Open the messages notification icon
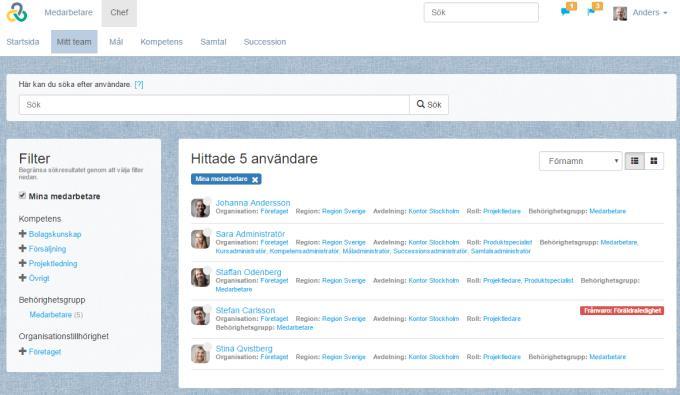 pyautogui.click(x=565, y=12)
